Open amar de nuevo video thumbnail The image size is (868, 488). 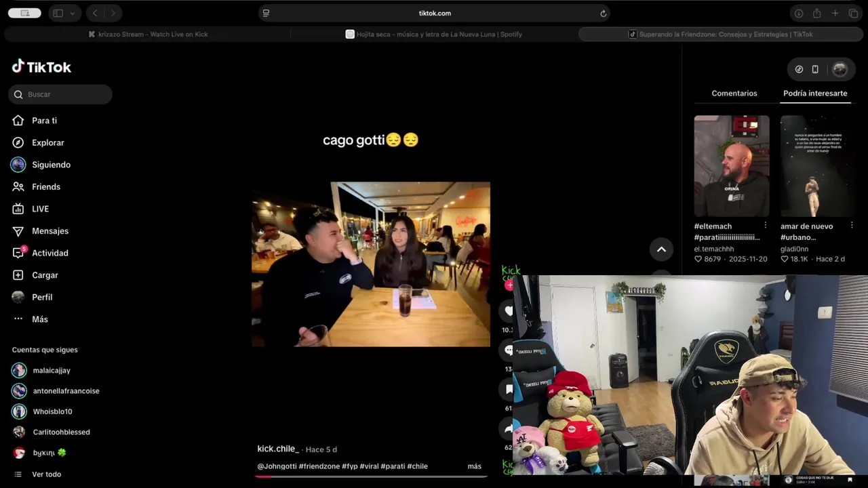(x=818, y=166)
